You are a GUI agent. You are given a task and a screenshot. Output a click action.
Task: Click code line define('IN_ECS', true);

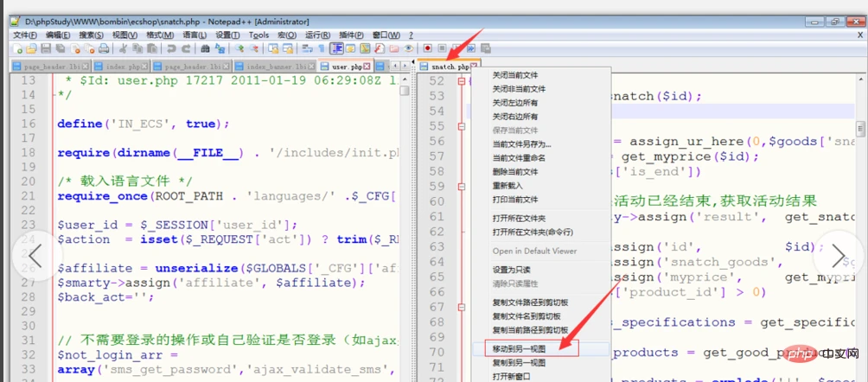[x=143, y=124]
